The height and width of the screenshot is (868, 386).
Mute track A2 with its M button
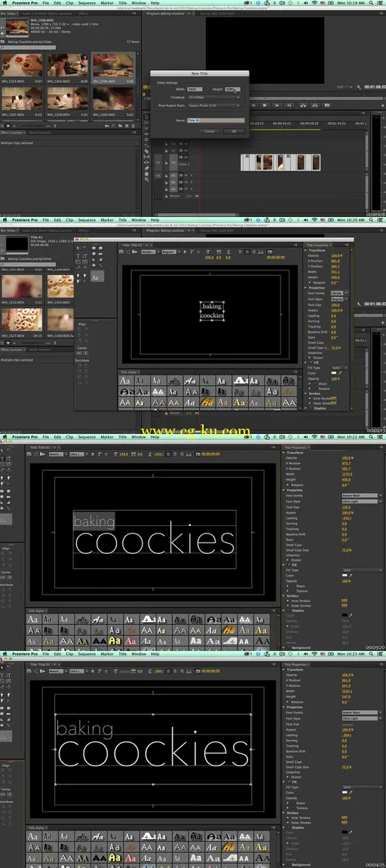[185, 182]
